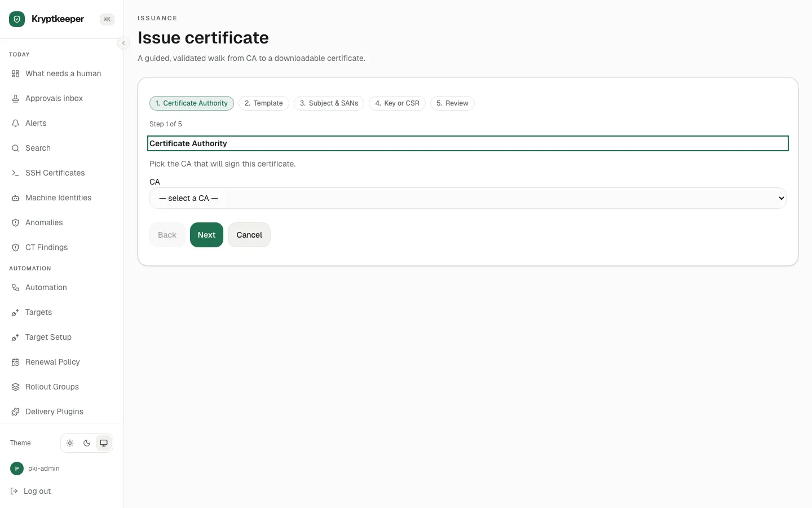Viewport: 812px width, 508px height.
Task: Click the Targets plug icon
Action: point(15,313)
